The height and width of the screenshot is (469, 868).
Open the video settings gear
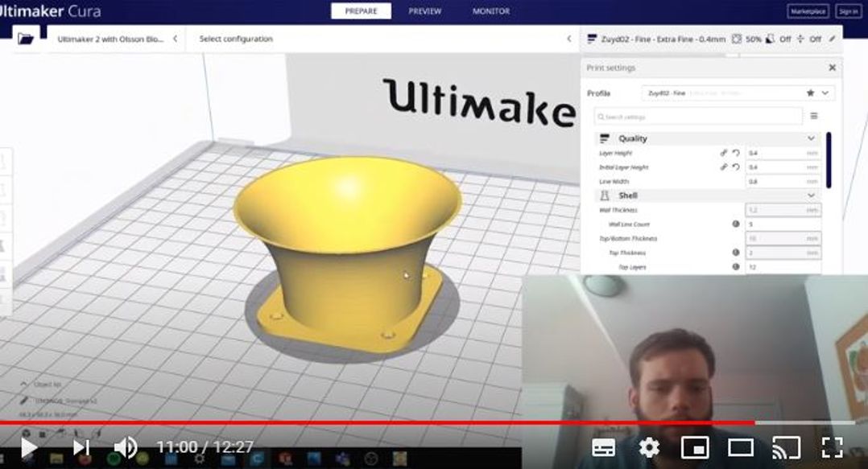pos(649,447)
